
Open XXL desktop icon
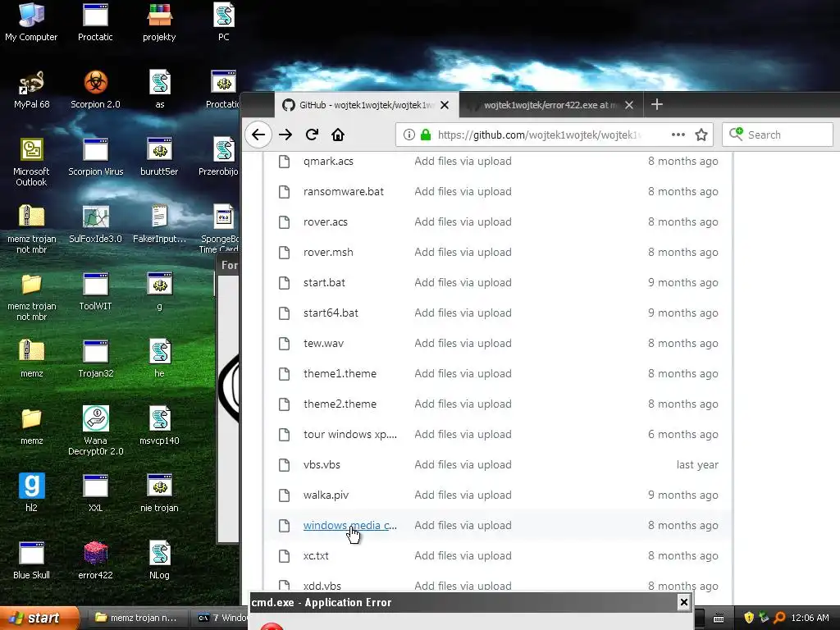pos(95,494)
